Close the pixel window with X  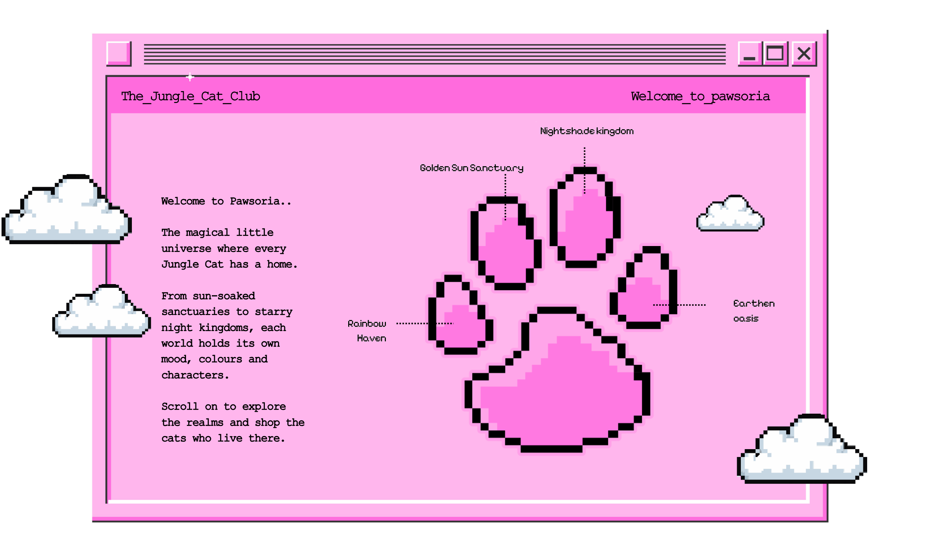(x=804, y=54)
